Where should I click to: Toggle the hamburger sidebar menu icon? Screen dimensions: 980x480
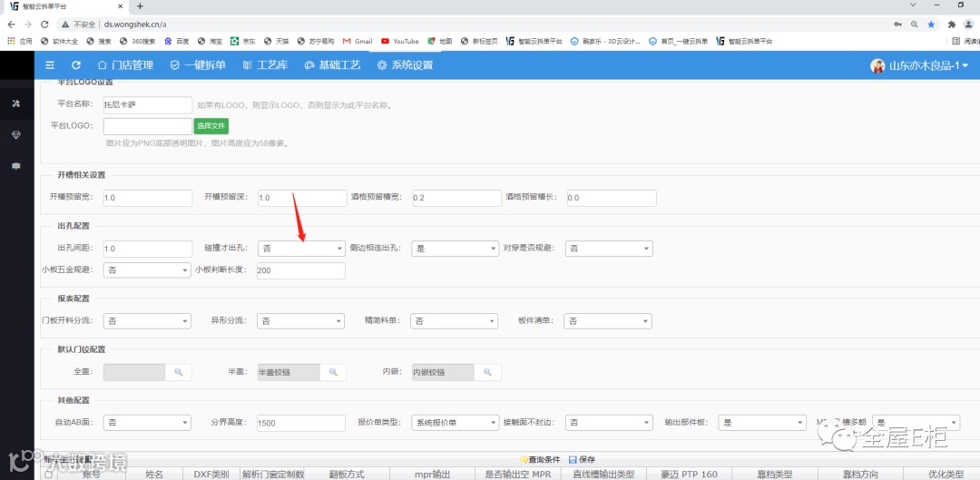(50, 65)
